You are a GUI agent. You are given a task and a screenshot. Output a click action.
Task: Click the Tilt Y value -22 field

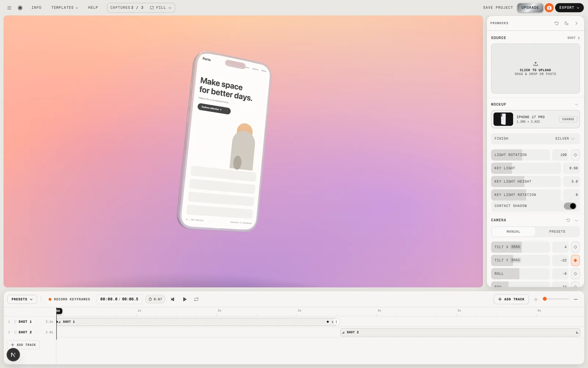click(x=560, y=260)
